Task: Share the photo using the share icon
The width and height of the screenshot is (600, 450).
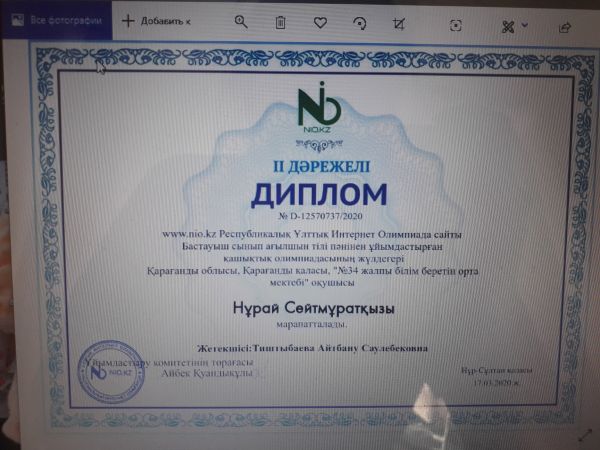Action: point(564,23)
